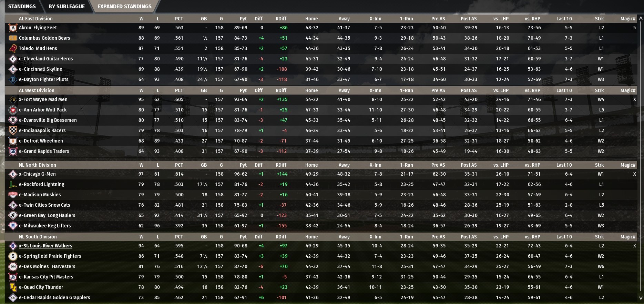
Task: Click the Akron Flying Feet team logo
Action: point(13,28)
